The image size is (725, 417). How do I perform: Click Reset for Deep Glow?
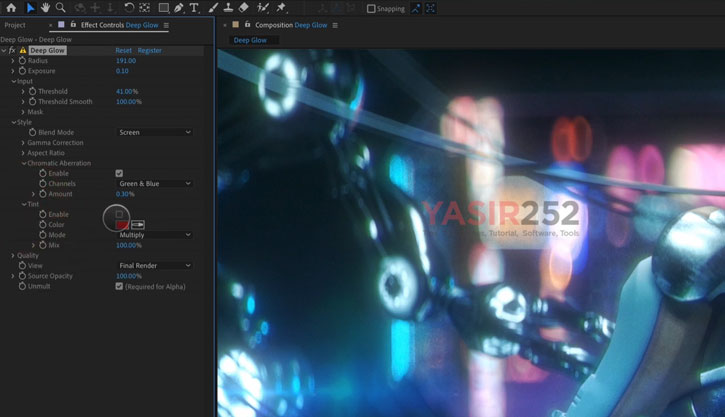click(x=123, y=50)
